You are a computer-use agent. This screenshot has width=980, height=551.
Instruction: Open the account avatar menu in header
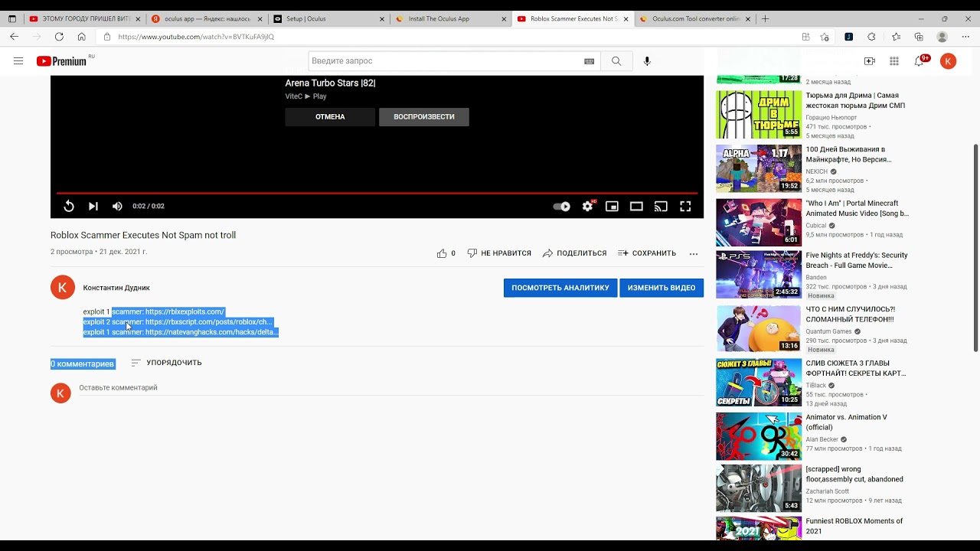pos(948,61)
